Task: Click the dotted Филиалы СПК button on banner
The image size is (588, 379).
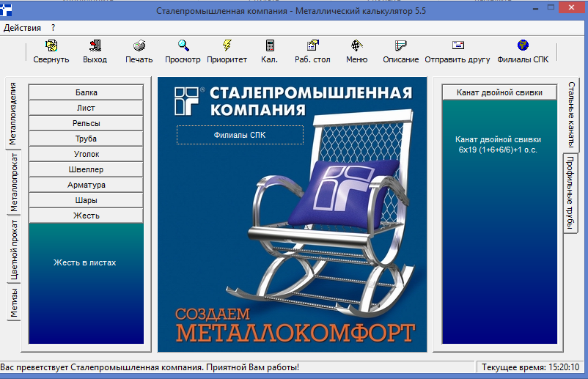Action: click(x=240, y=135)
